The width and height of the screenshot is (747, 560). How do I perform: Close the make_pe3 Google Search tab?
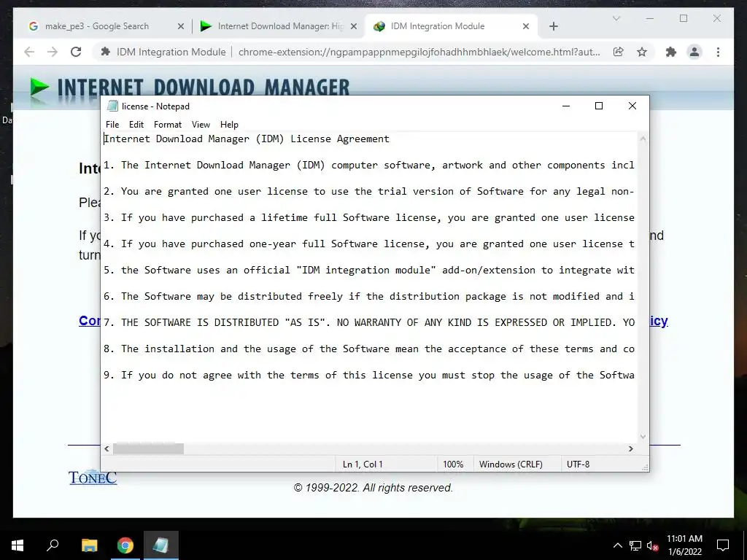[x=181, y=27]
